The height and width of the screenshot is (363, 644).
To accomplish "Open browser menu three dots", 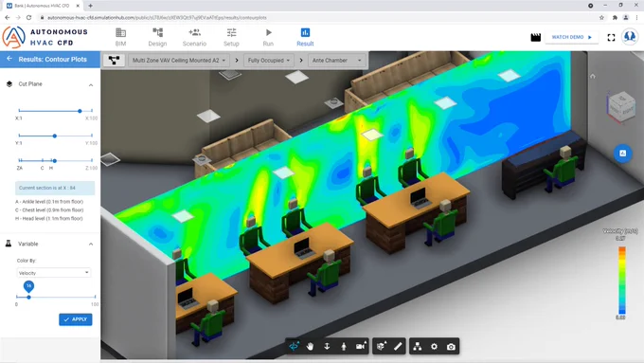I will click(636, 18).
